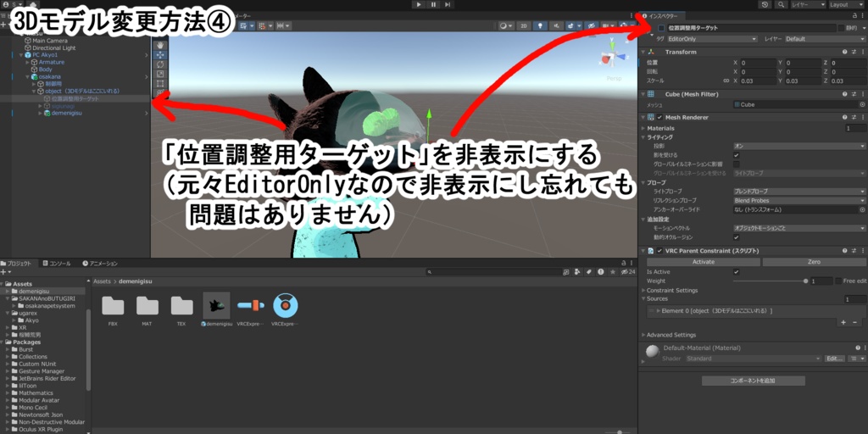
Task: Click the Zero button
Action: 814,262
